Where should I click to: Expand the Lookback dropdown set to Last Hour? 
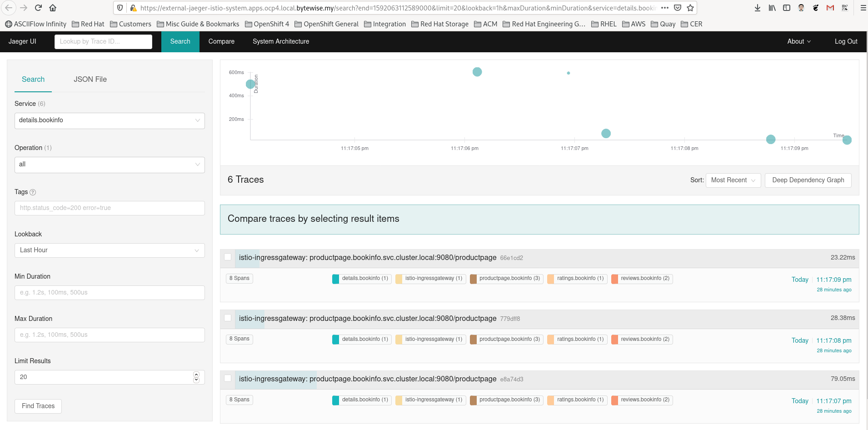pos(110,250)
